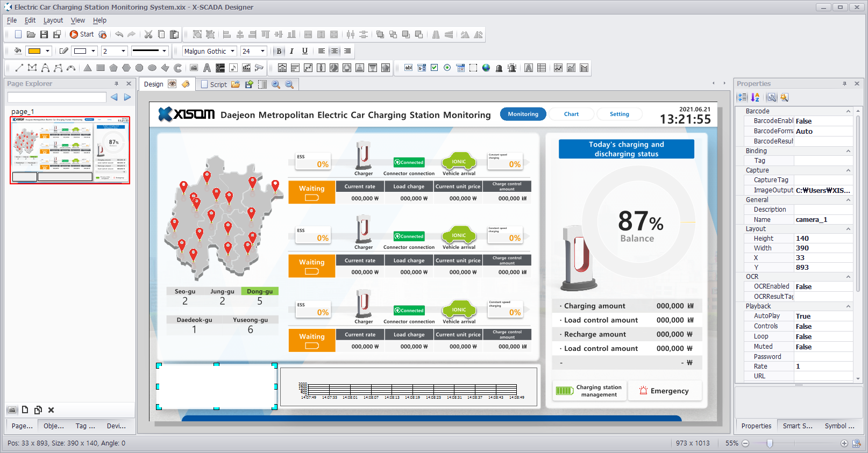Image resolution: width=868 pixels, height=453 pixels.
Task: Insert a sound object with the music note icon
Action: (x=233, y=68)
